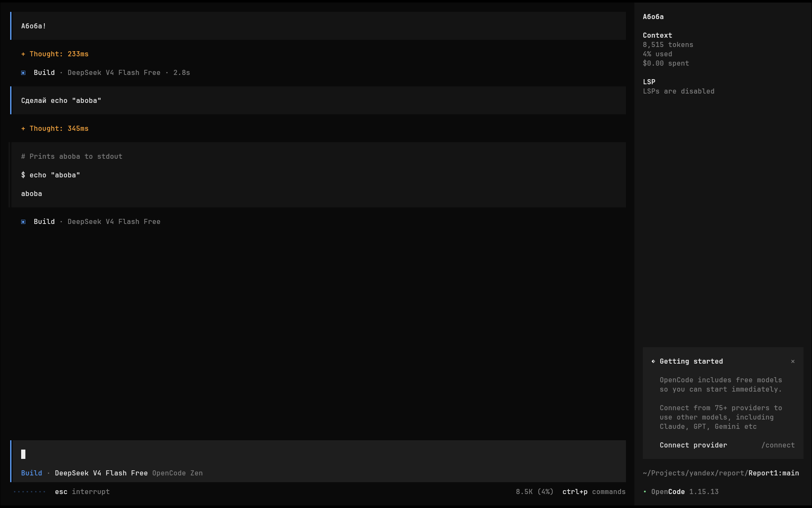This screenshot has height=508, width=812.
Task: Click the square icon on the Build line under the echo output
Action: (23, 222)
